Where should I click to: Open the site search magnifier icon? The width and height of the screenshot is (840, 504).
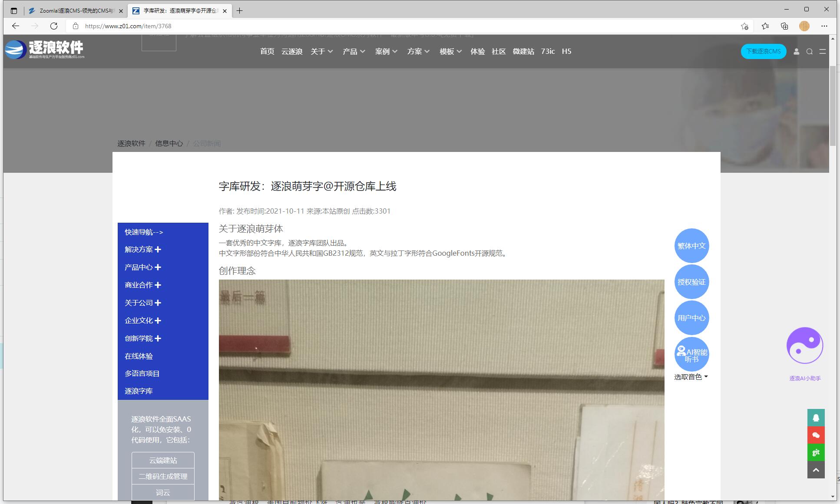(810, 52)
